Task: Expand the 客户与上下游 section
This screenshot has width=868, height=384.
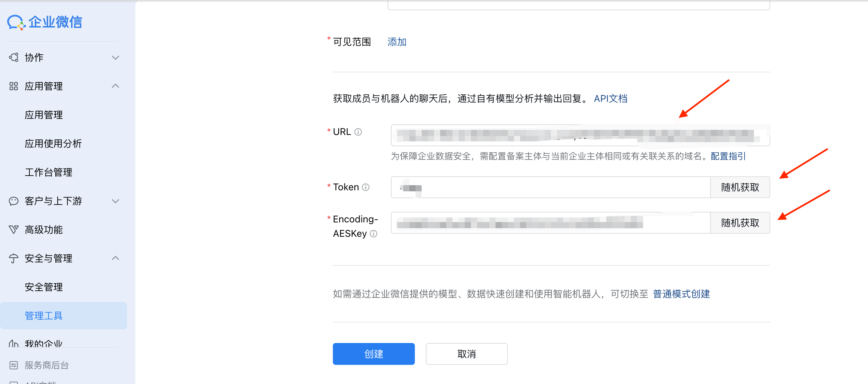Action: click(116, 201)
